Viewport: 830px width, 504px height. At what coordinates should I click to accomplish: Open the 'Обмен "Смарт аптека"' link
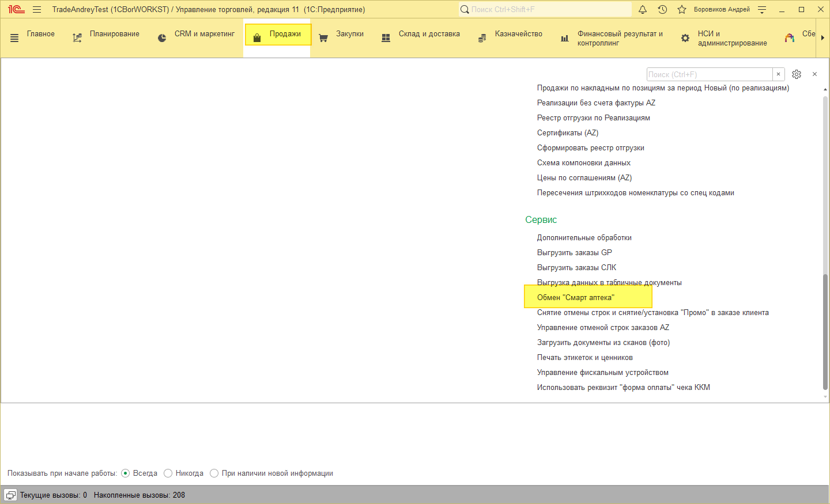point(575,297)
